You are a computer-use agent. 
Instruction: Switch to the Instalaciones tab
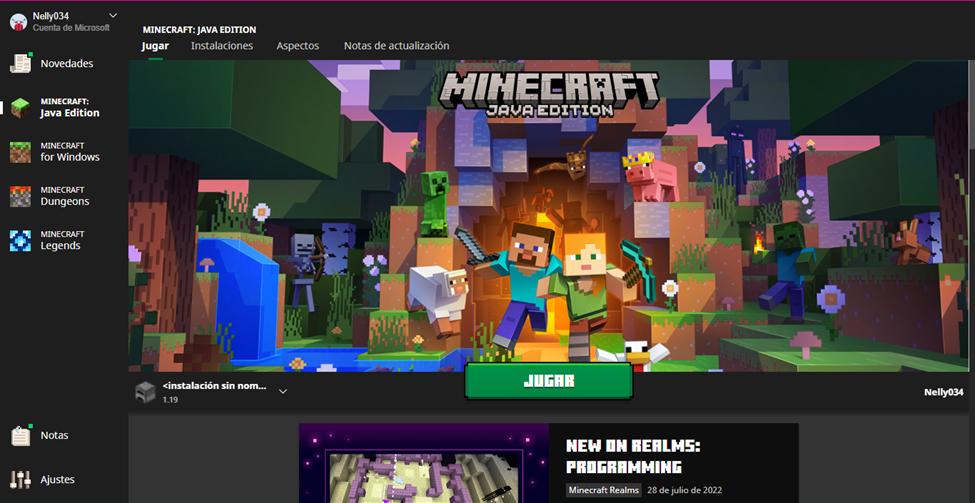click(x=222, y=46)
